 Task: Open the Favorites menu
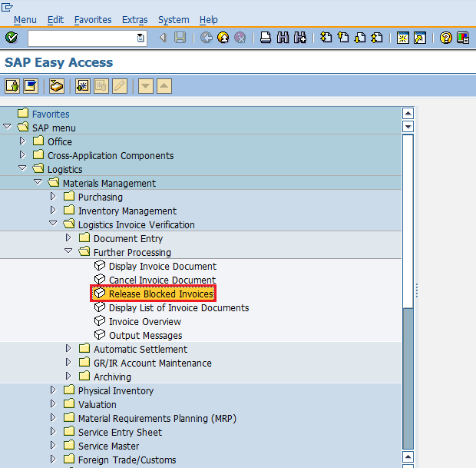click(93, 20)
